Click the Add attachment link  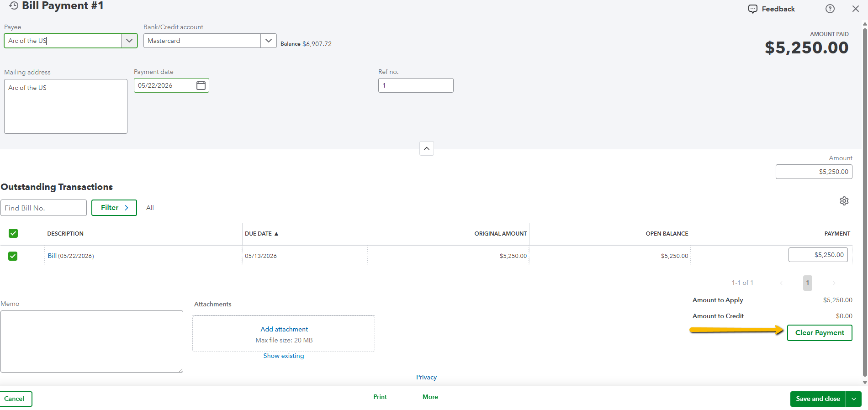pos(284,329)
